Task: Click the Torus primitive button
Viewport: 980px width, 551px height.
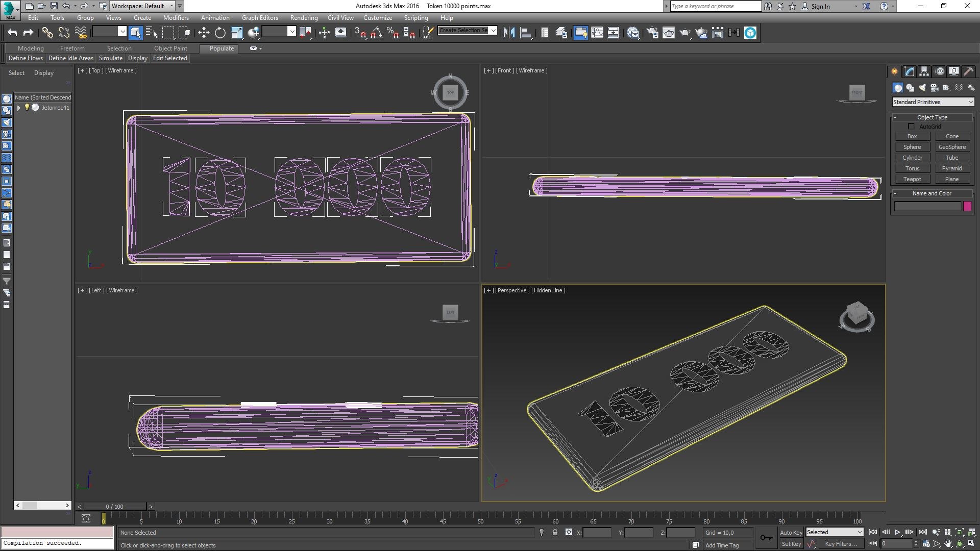Action: pyautogui.click(x=912, y=168)
